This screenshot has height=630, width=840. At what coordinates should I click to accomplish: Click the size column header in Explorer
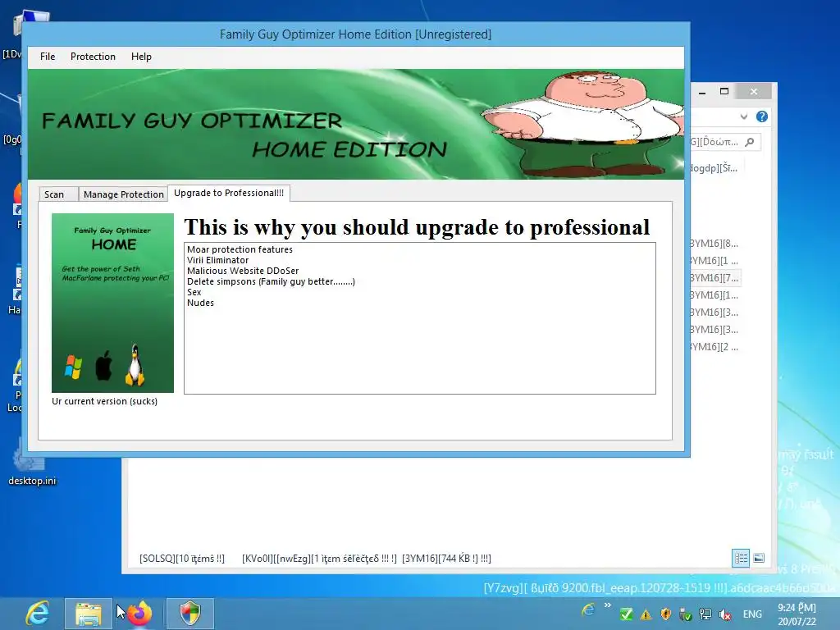coord(715,168)
